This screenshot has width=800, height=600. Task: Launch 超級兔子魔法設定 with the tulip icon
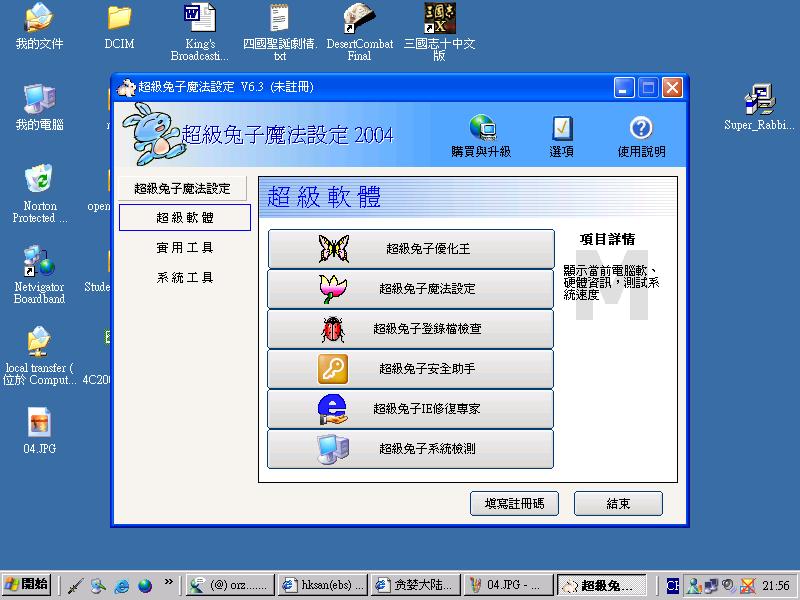coord(411,289)
